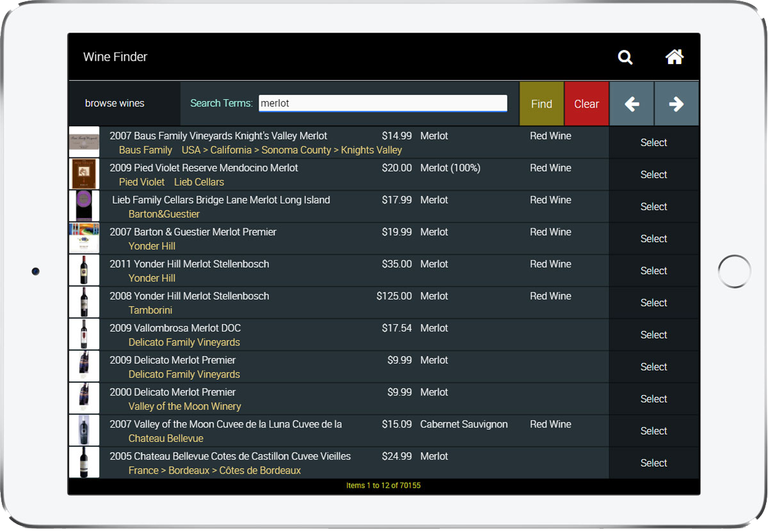The image size is (768, 532).
Task: Click the $17.54 price value
Action: (397, 328)
